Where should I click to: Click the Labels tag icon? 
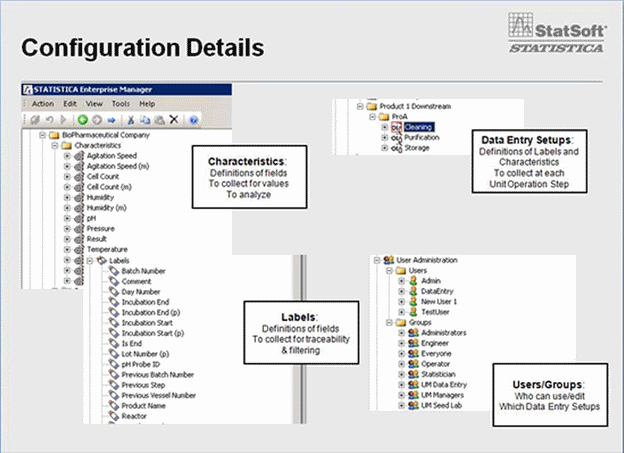(x=102, y=261)
